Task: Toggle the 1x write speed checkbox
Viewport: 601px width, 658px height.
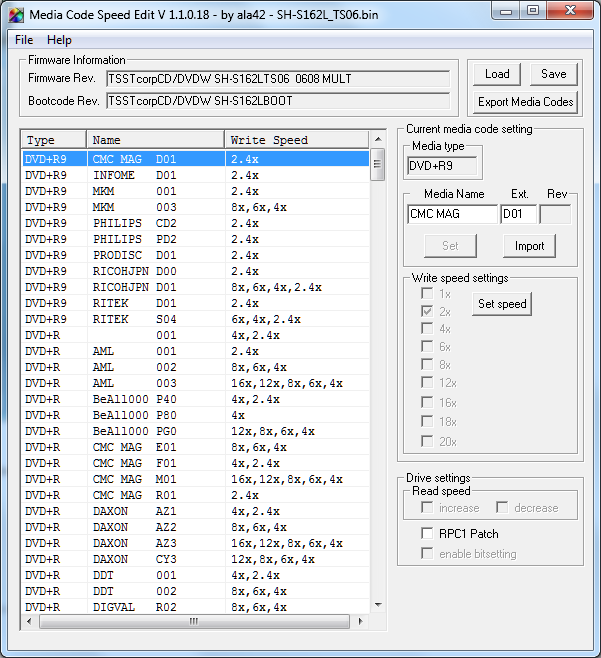Action: pos(427,293)
